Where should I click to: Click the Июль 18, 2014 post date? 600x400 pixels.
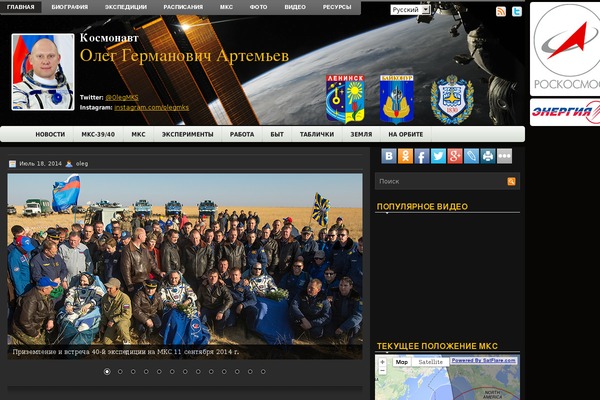(41, 164)
